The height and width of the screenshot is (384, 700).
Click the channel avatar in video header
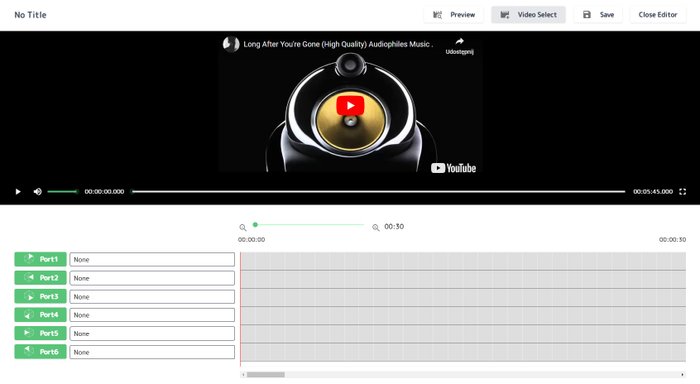click(231, 44)
